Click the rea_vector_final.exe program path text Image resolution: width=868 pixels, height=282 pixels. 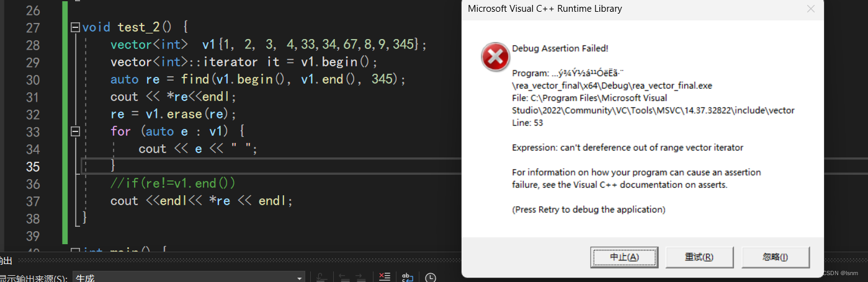point(612,86)
